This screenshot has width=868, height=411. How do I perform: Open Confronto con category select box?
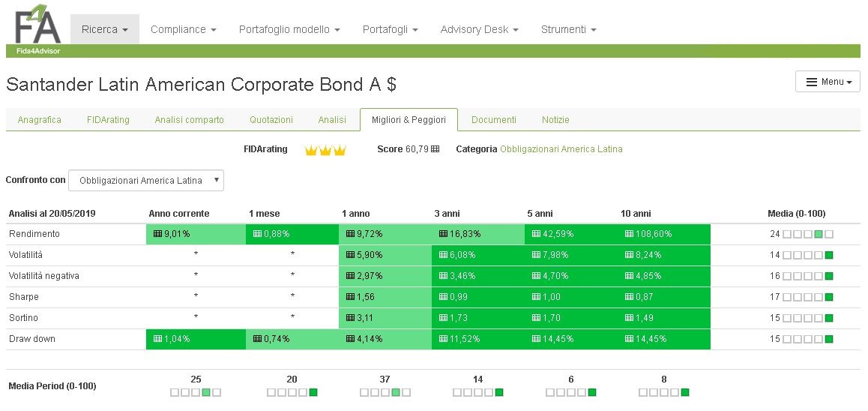[146, 181]
